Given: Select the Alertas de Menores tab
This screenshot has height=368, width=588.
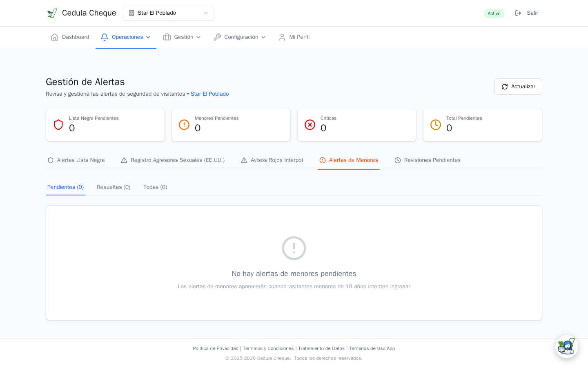Looking at the screenshot, I should [349, 160].
